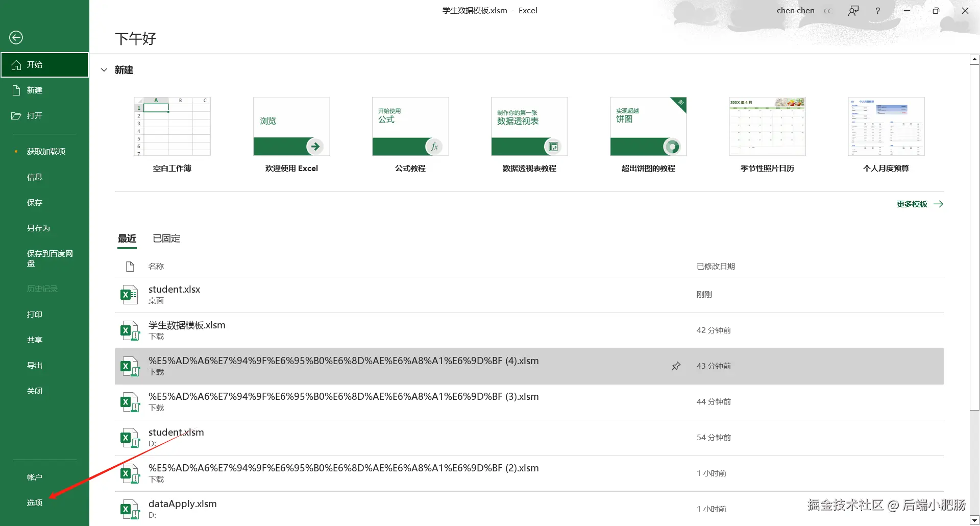Viewport: 980px width, 526px height.
Task: Open the 打印 print page
Action: coord(44,315)
